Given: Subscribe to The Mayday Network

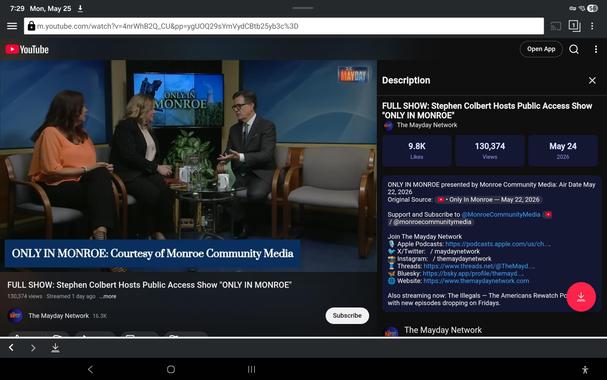Looking at the screenshot, I should coord(347,315).
